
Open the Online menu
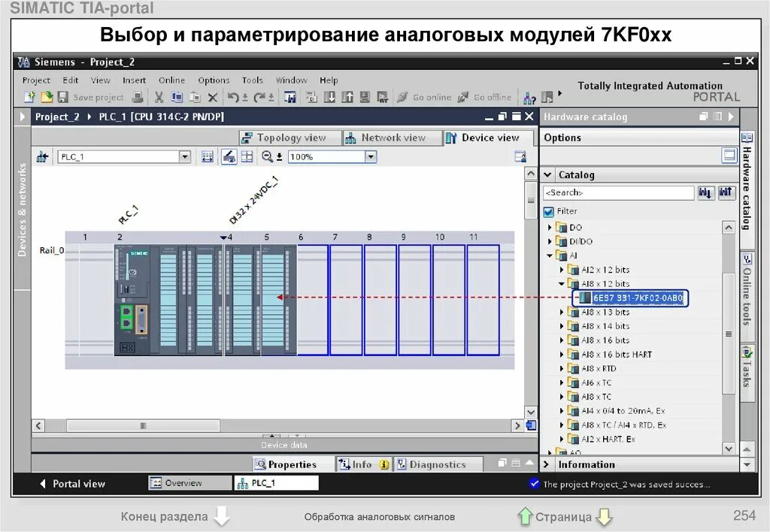tap(171, 80)
